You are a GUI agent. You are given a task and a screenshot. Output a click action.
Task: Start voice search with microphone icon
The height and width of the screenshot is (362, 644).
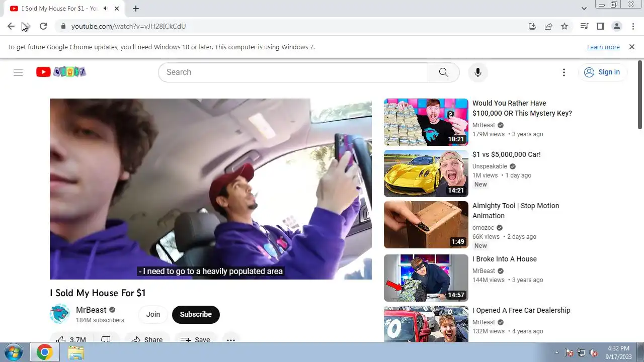point(478,72)
